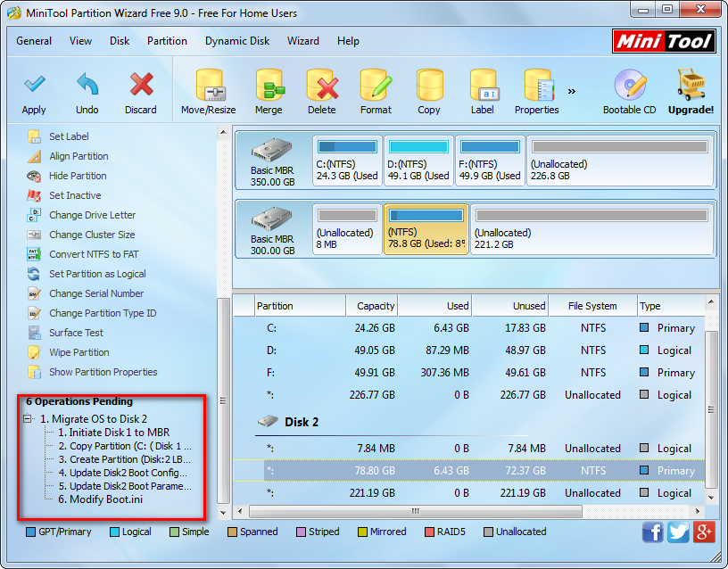Viewport: 728px width, 569px height.
Task: Select the F:(NTFS) block in the disk map
Action: coord(491,161)
